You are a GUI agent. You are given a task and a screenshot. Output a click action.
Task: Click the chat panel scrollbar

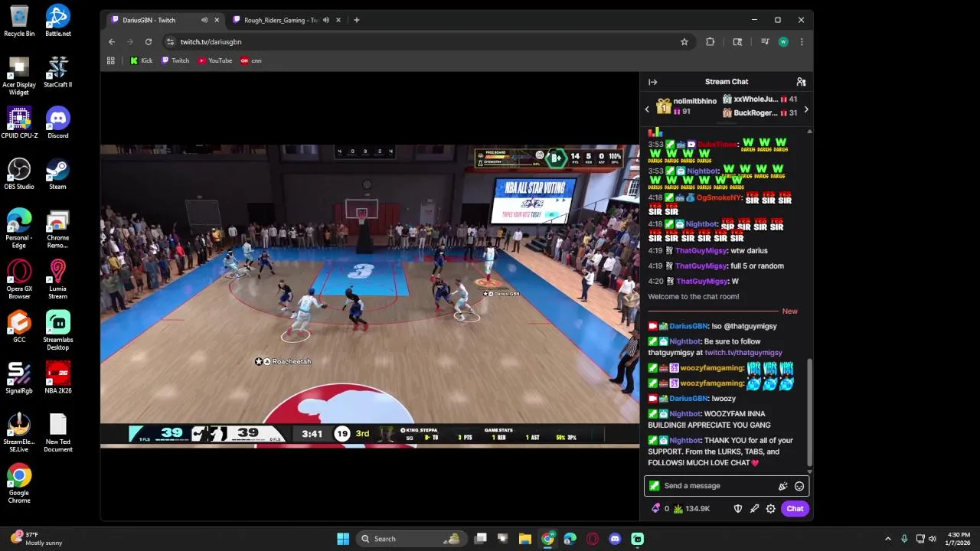809,413
